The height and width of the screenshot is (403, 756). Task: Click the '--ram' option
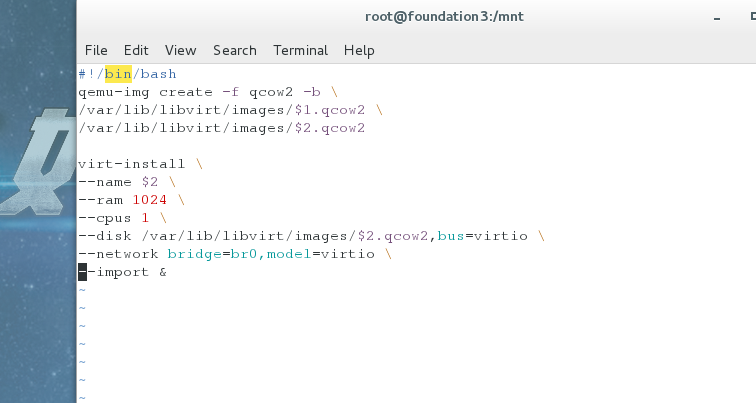coord(100,200)
